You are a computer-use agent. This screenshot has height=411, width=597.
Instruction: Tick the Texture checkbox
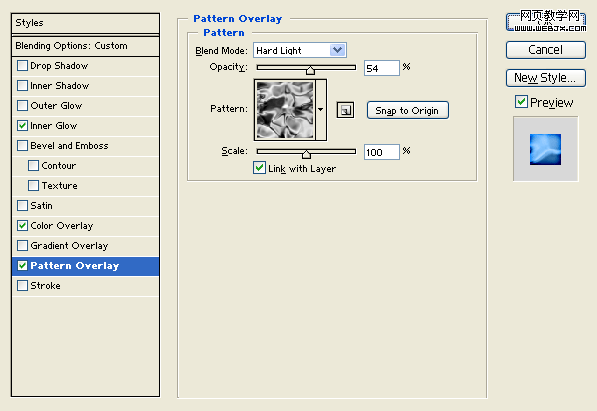click(x=34, y=186)
